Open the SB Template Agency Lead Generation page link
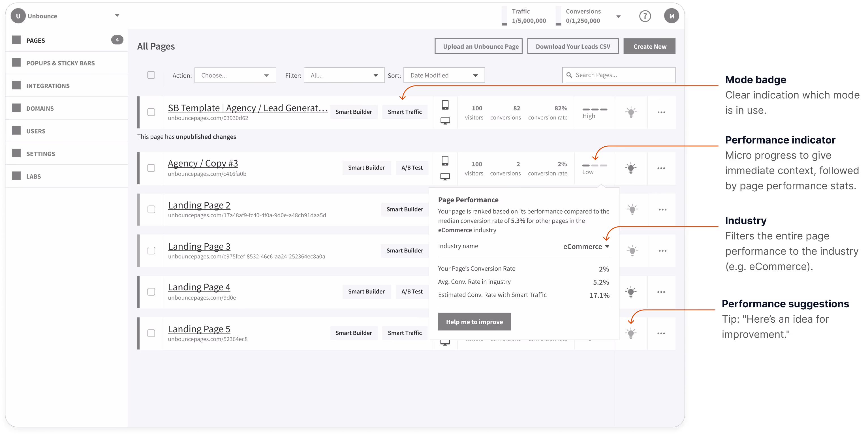 coord(248,108)
